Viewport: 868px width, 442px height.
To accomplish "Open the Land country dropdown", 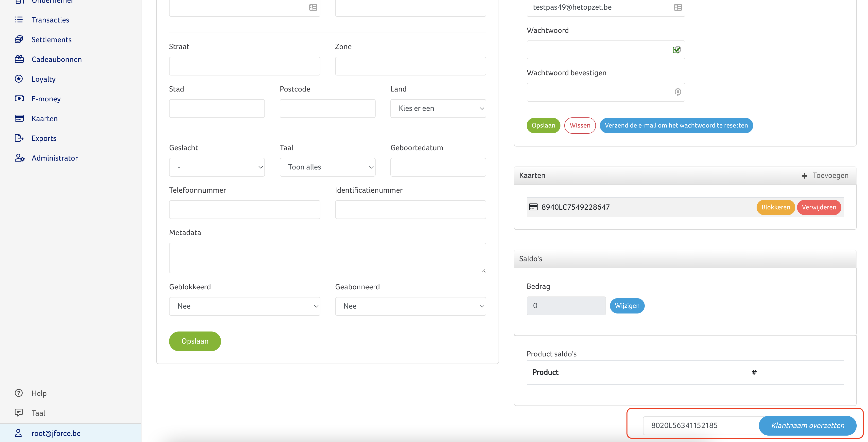I will (x=438, y=109).
